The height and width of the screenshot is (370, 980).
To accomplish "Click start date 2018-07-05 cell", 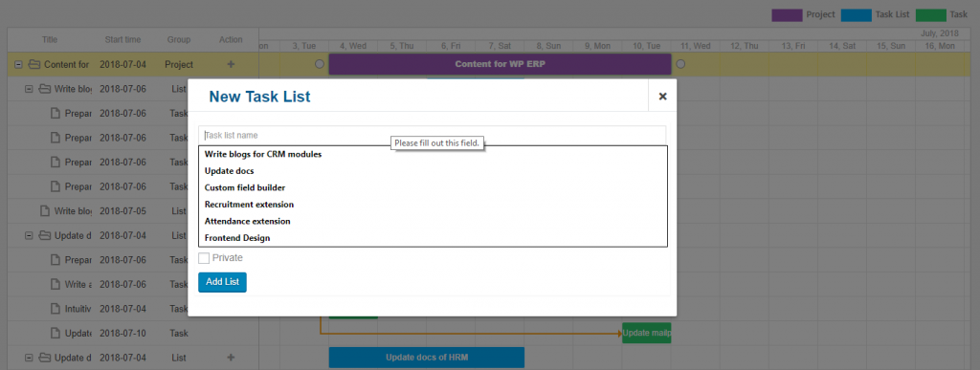I will click(x=123, y=211).
